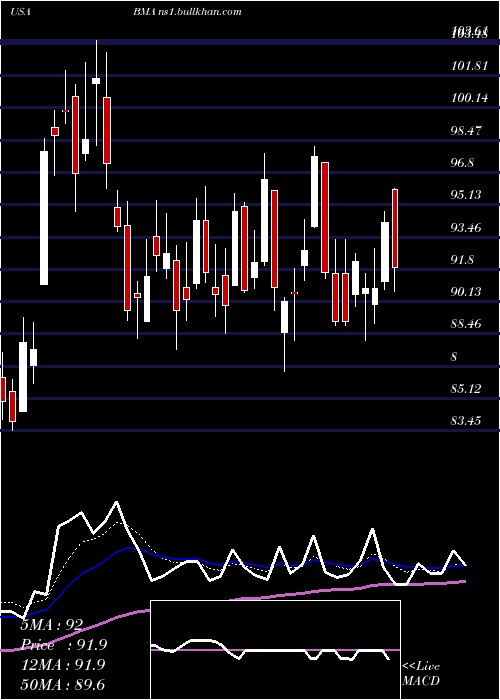The width and height of the screenshot is (500, 700).
Task: Click the 101.81 price axis label
Action: click(x=469, y=66)
